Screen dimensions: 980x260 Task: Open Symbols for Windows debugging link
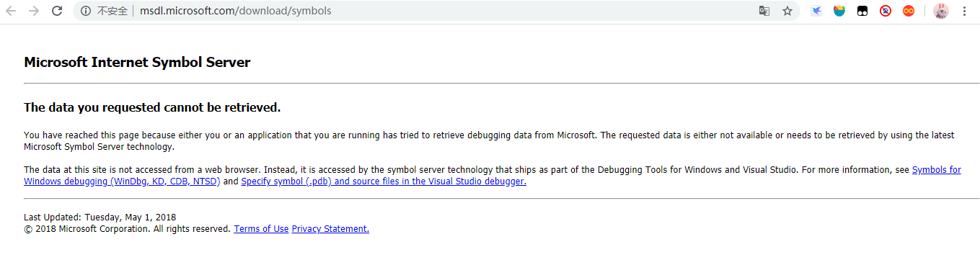coord(493,176)
